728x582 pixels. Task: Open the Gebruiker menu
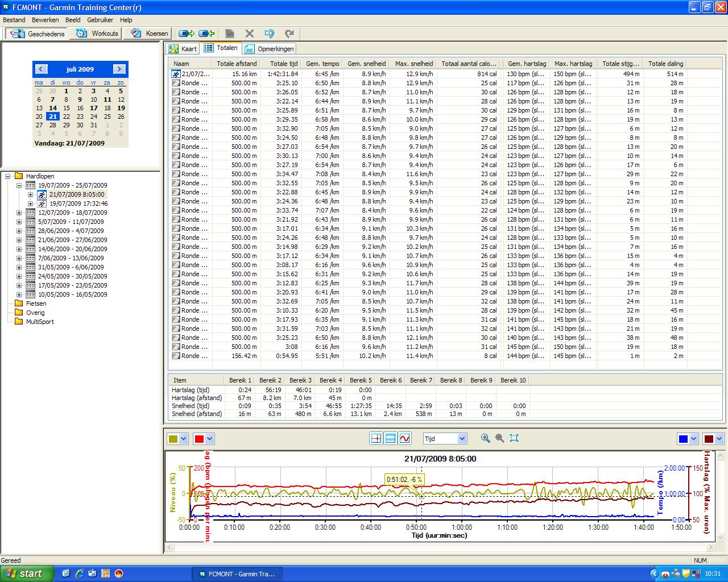[x=100, y=20]
